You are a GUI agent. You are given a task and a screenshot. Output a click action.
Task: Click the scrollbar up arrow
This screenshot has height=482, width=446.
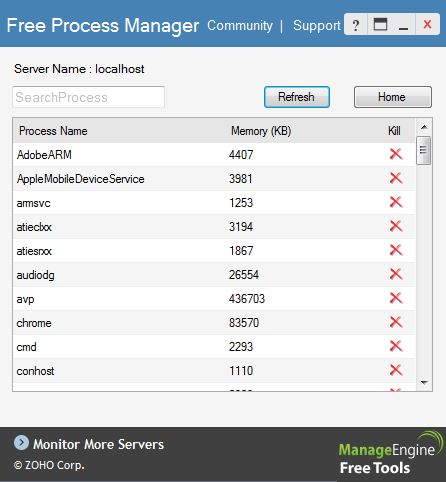(x=424, y=127)
